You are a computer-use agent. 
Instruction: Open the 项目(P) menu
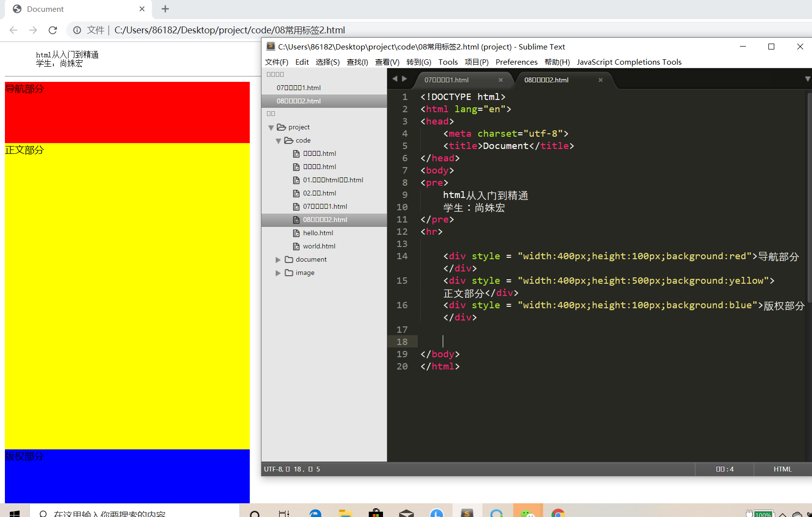click(x=477, y=62)
